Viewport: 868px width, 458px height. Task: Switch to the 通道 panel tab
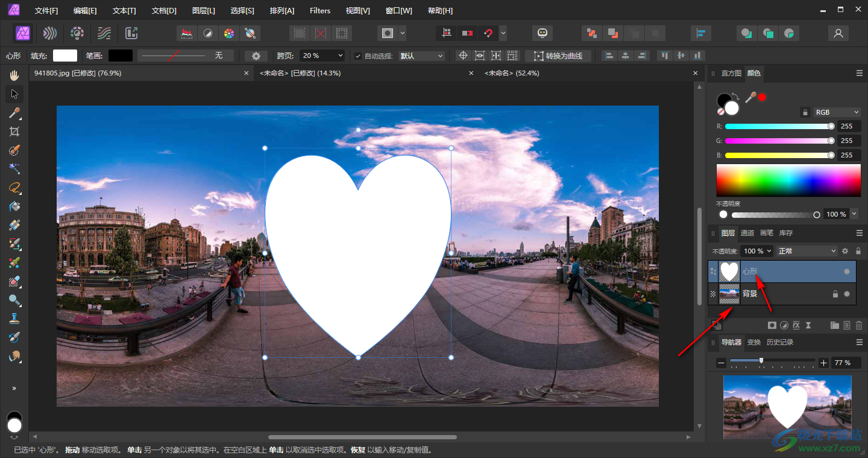747,233
